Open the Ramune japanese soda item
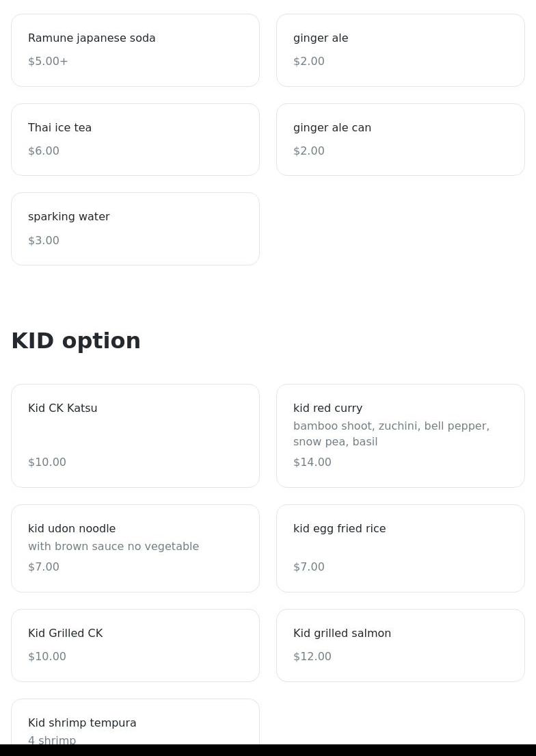536x756 pixels. [x=135, y=50]
